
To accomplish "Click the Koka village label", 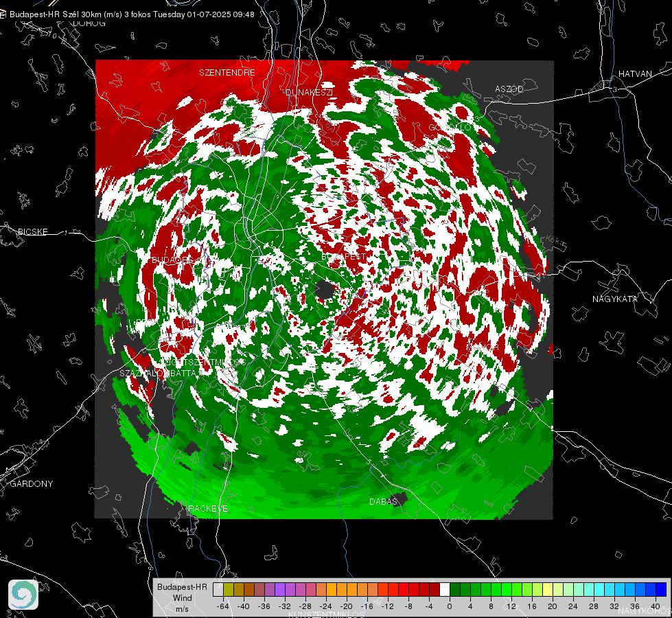I will 556,242.
